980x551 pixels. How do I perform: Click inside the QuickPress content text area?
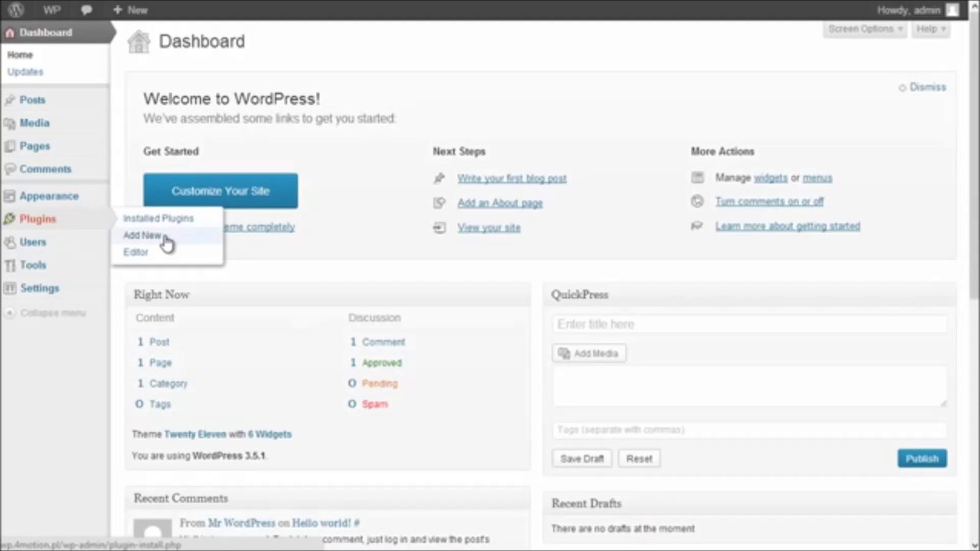(750, 386)
